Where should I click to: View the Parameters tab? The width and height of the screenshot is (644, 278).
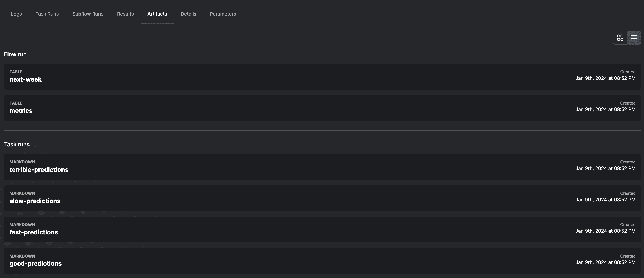pos(223,14)
